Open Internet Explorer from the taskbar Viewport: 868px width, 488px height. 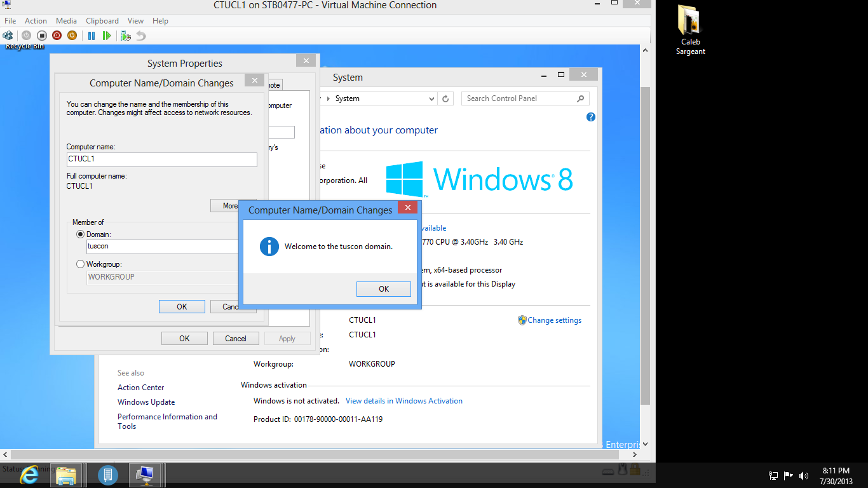[29, 475]
